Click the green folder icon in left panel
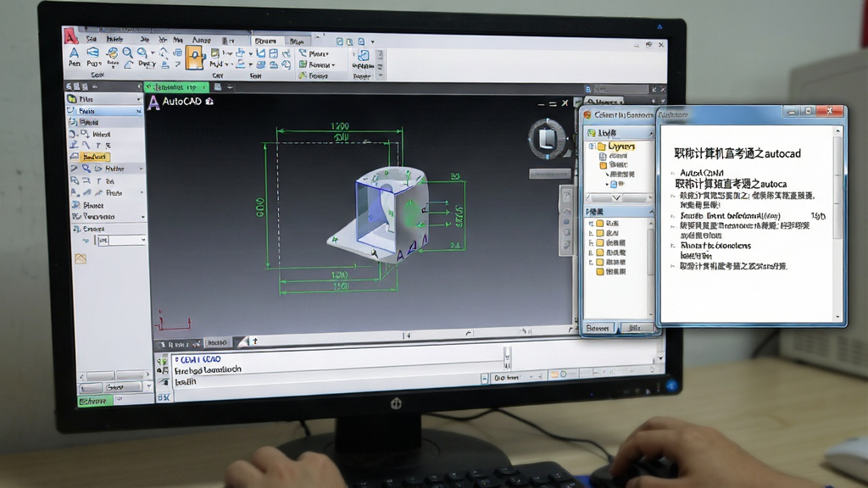This screenshot has width=868, height=488. point(72,99)
